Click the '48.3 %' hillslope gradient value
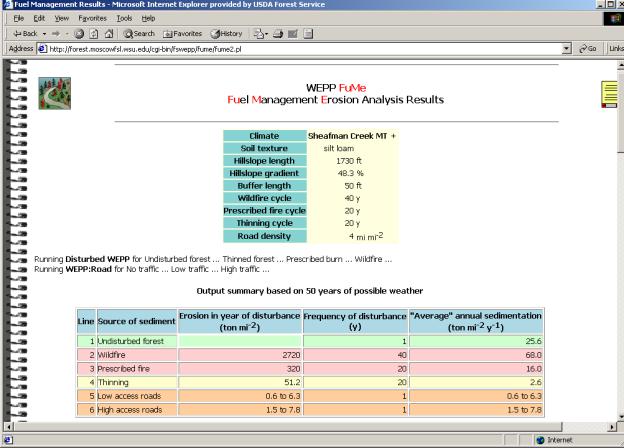 pyautogui.click(x=350, y=173)
